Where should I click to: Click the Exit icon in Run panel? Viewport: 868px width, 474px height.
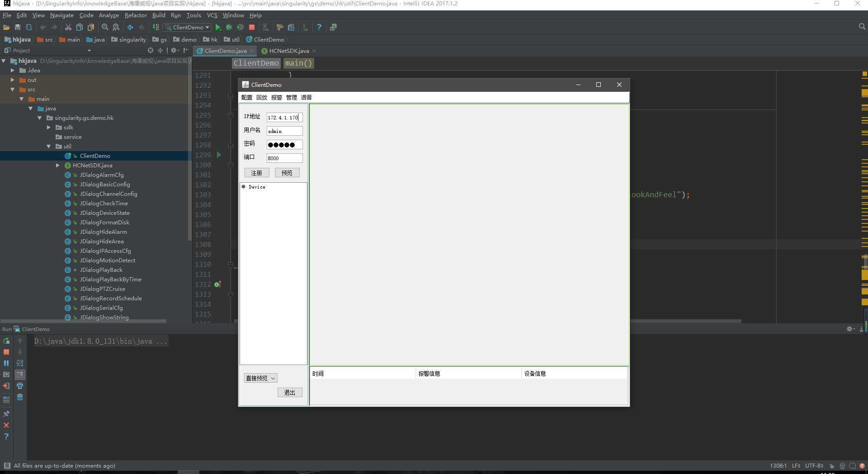[x=6, y=386]
